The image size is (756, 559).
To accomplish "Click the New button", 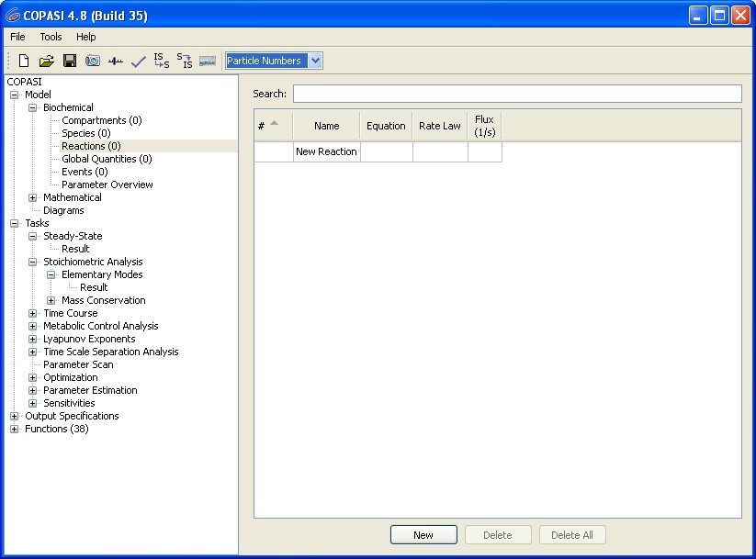I will (423, 535).
